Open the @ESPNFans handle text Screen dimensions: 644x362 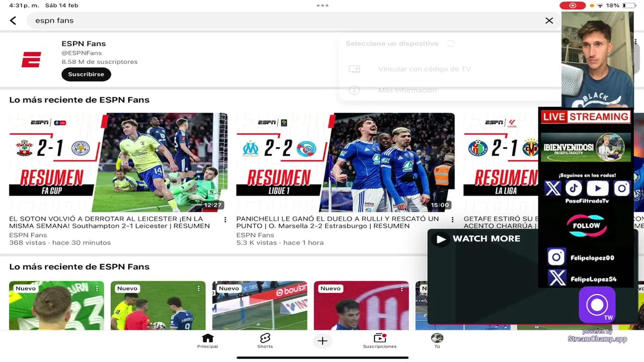(82, 53)
